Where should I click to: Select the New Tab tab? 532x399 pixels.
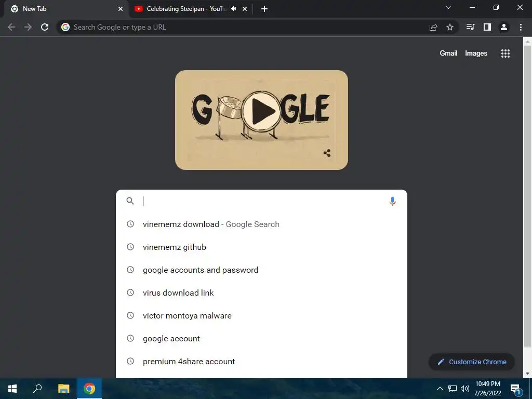tap(66, 9)
